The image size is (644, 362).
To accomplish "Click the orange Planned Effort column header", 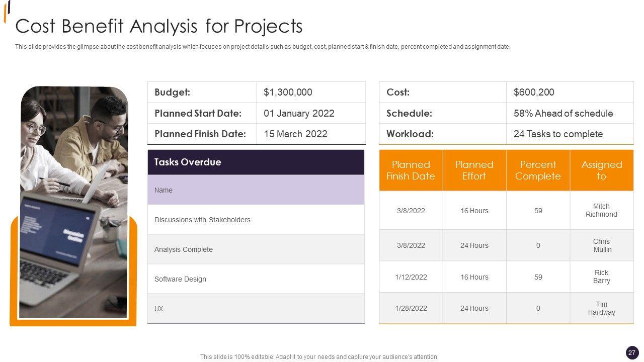I will [474, 170].
